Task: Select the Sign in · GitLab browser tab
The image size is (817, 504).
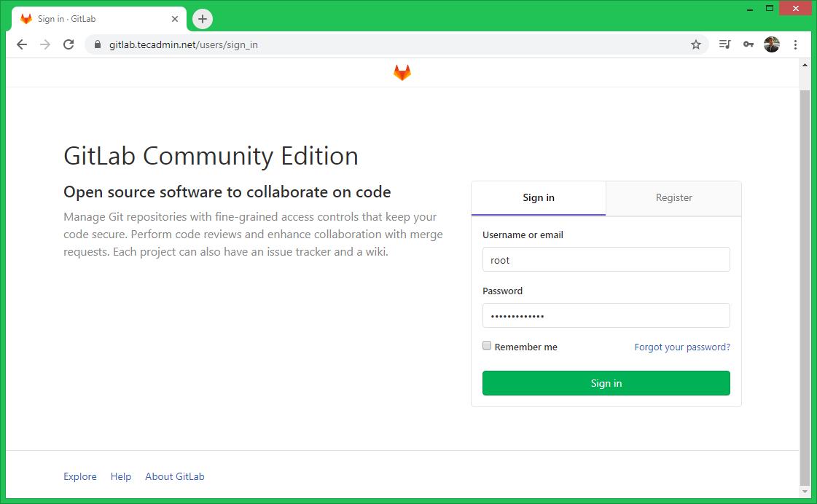Action: tap(99, 19)
